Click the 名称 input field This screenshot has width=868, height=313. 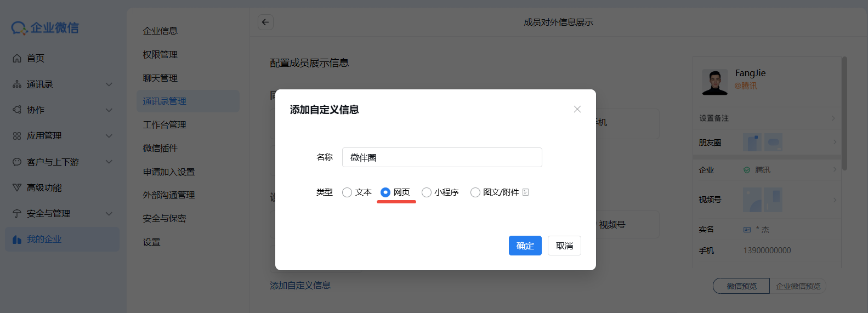point(442,157)
